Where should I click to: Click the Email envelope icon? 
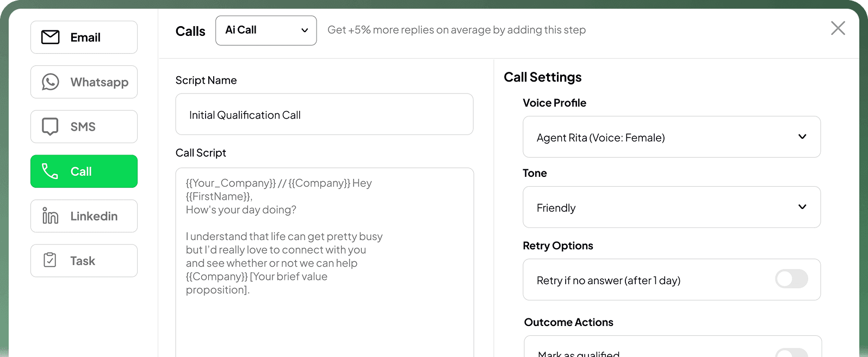point(51,37)
